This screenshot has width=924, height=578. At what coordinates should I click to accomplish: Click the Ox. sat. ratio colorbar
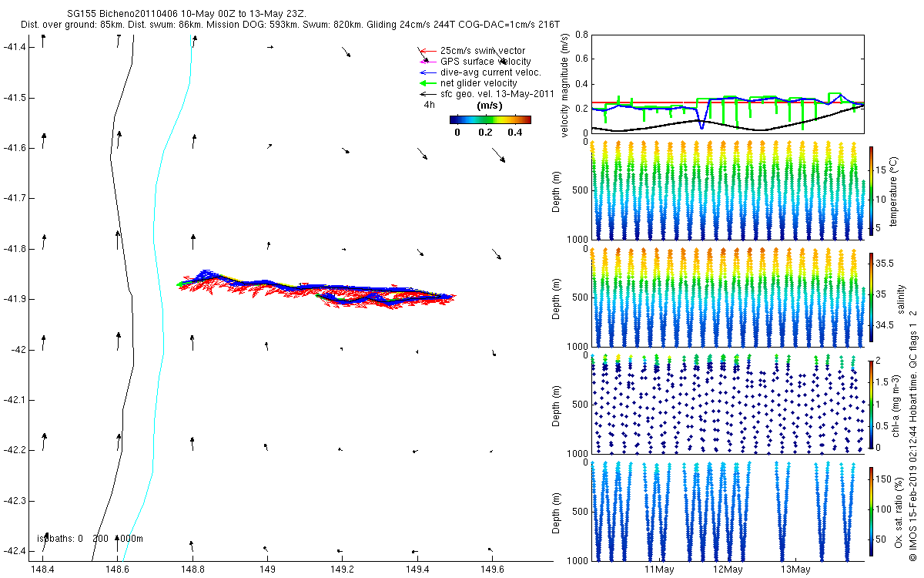pos(871,512)
